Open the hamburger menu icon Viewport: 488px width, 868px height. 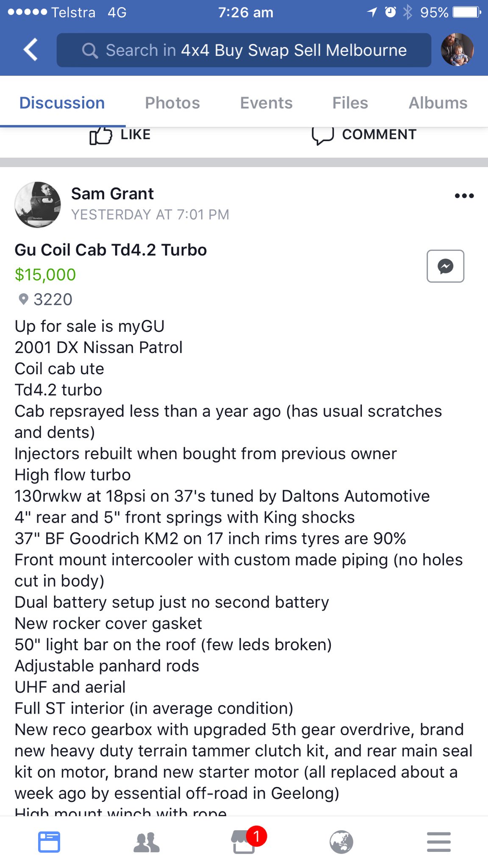tap(439, 842)
